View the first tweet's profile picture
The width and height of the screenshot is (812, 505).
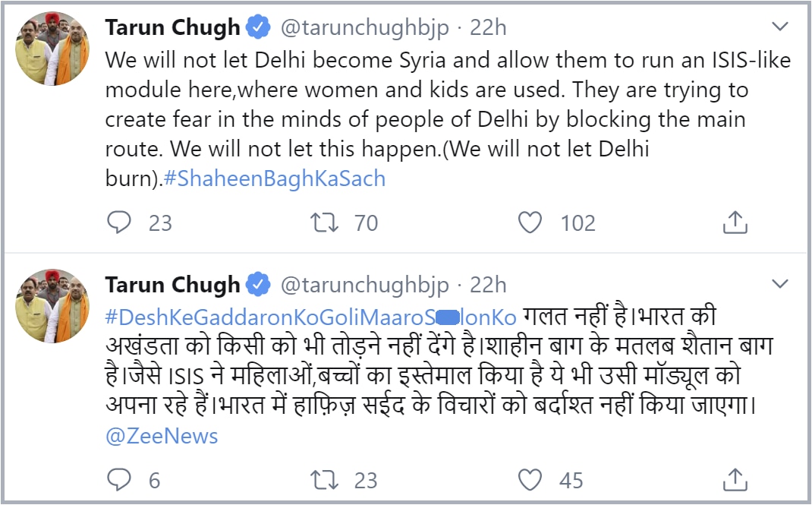pyautogui.click(x=52, y=49)
